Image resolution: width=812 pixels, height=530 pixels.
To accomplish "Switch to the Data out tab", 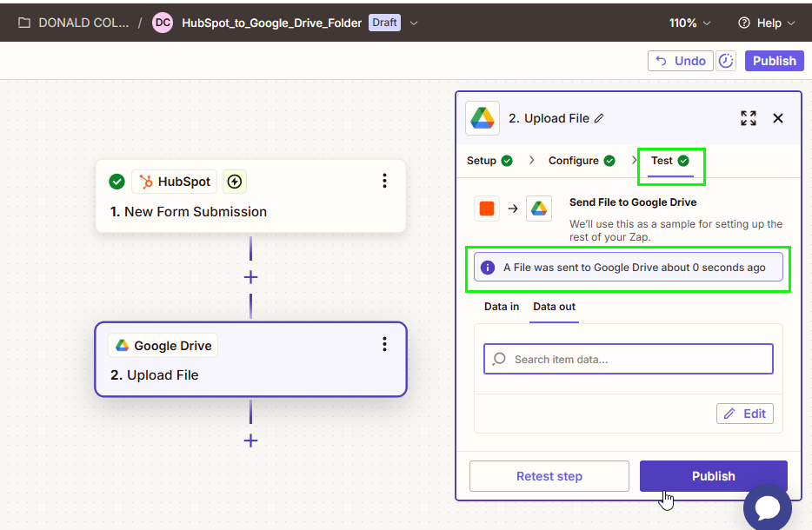I will 554,307.
